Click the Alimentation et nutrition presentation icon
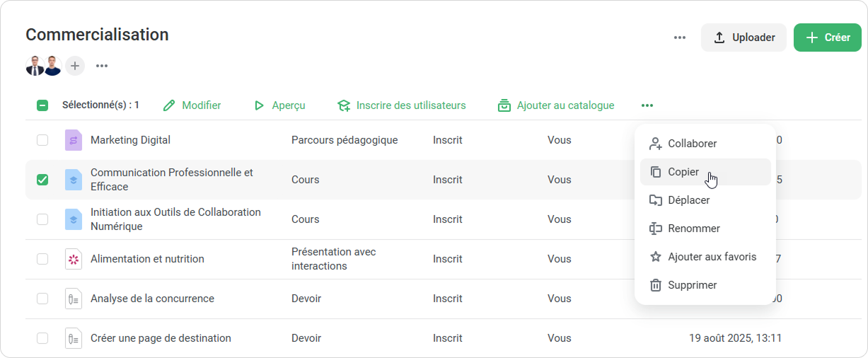 [x=74, y=259]
